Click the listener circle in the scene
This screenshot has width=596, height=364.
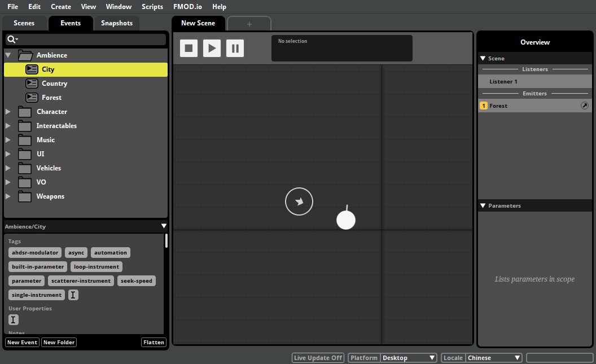[299, 201]
